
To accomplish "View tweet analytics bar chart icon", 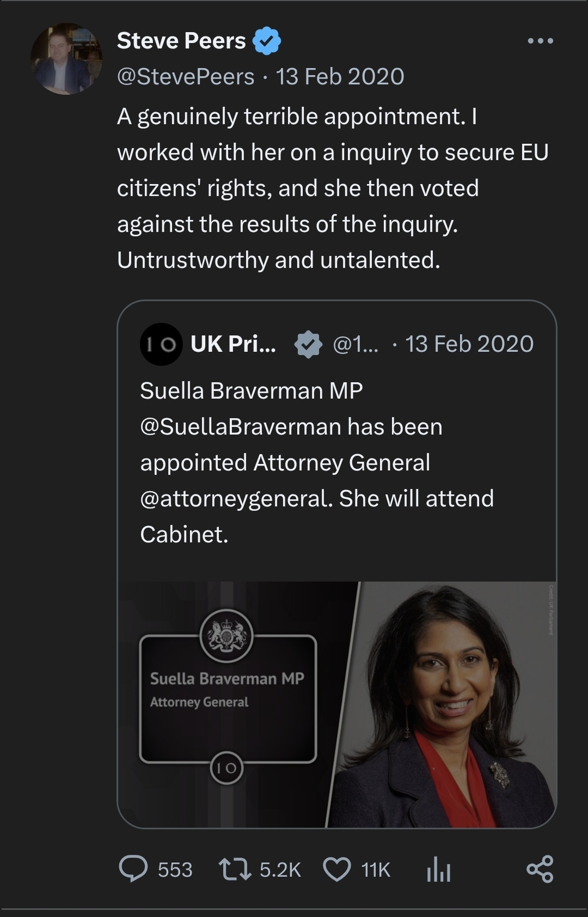I will click(438, 869).
